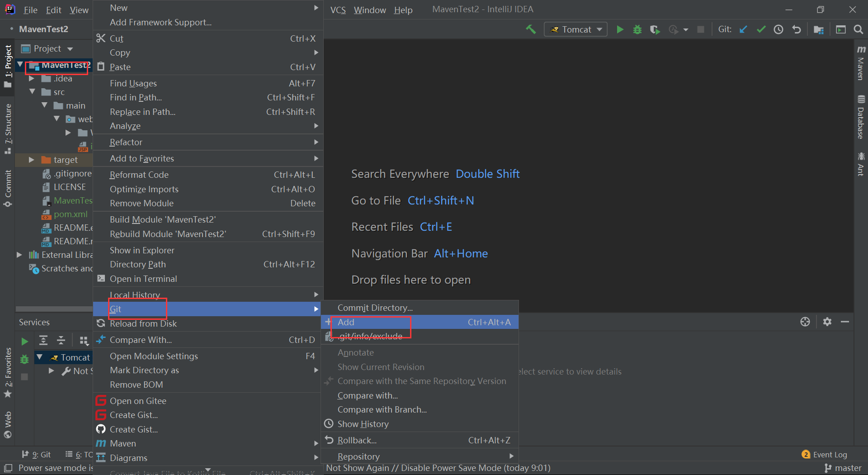Click Group By icon in Services
The width and height of the screenshot is (868, 475).
pos(84,341)
